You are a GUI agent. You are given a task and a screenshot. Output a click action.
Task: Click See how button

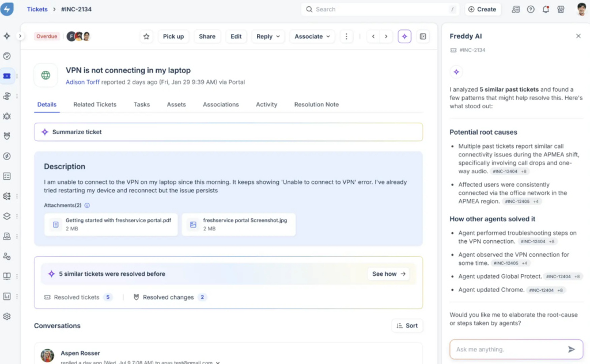click(x=389, y=274)
